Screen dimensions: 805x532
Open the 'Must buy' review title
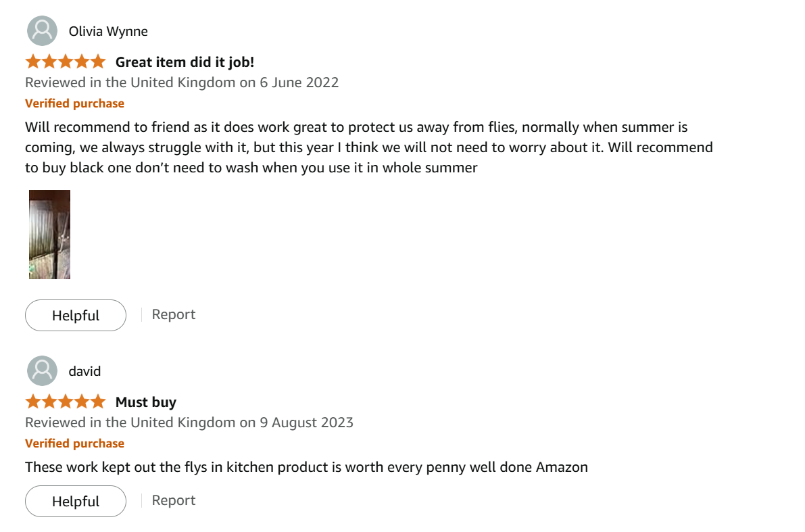[145, 402]
